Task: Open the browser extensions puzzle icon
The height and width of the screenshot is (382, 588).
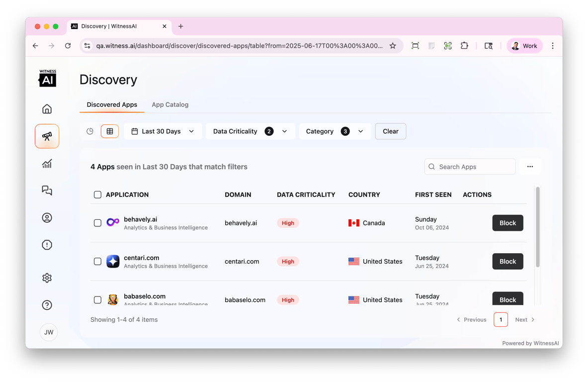Action: coord(464,46)
